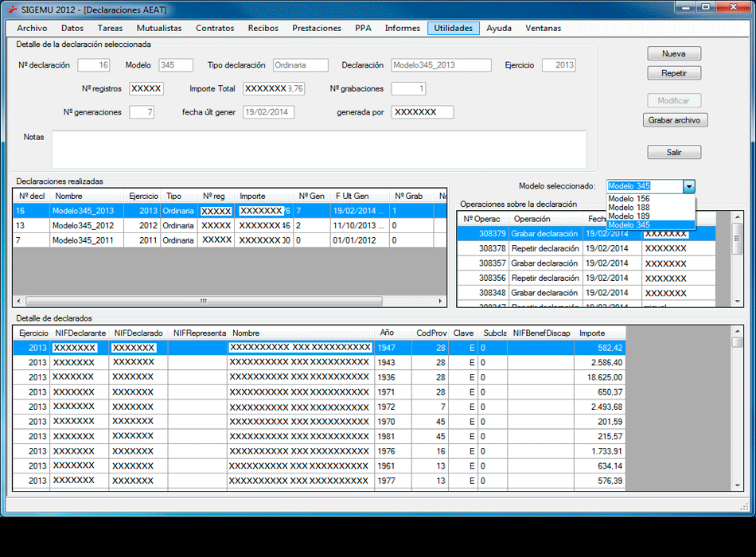The height and width of the screenshot is (557, 756).
Task: Select the declarado row with importe 582,42
Action: 319,348
